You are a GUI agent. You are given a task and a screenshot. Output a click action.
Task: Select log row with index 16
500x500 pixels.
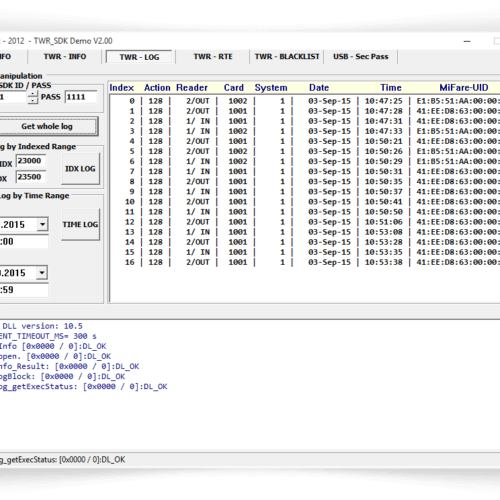click(x=305, y=262)
